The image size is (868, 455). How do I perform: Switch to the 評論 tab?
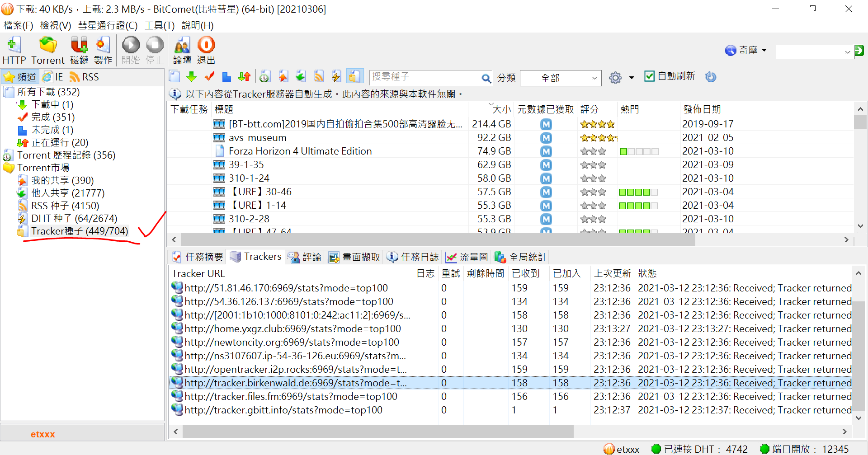pos(305,257)
